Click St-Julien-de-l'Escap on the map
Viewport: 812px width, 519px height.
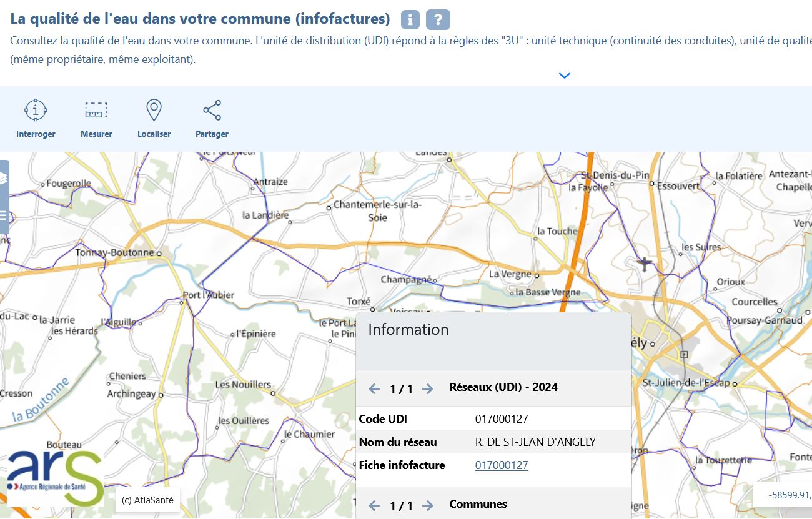pyautogui.click(x=686, y=382)
